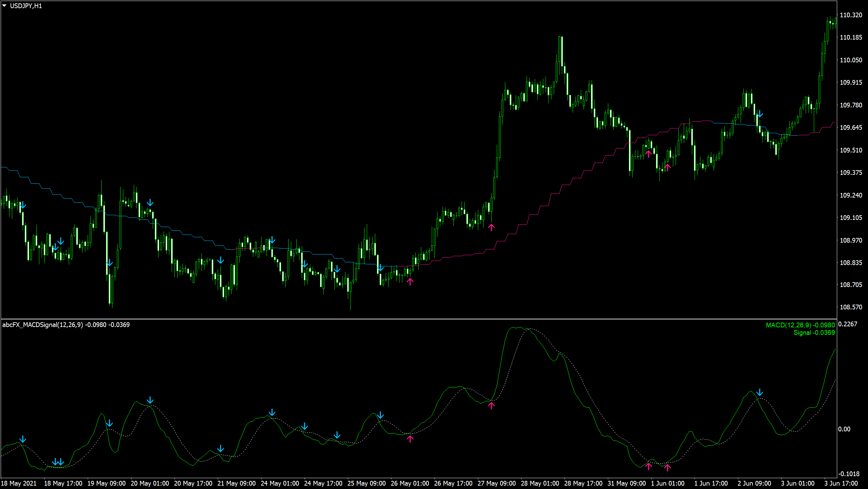Click pink arrow at 26 May MACD crossover
Image resolution: width=868 pixels, height=489 pixels.
pos(410,439)
